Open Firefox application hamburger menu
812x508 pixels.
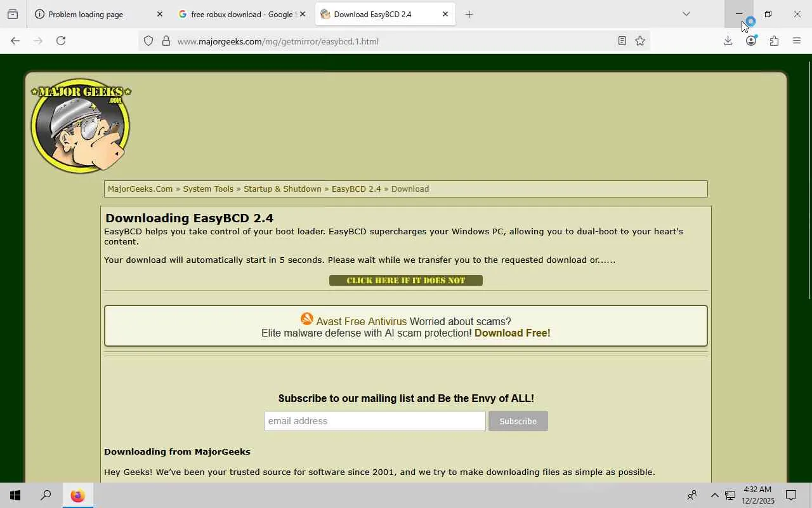[x=797, y=41]
